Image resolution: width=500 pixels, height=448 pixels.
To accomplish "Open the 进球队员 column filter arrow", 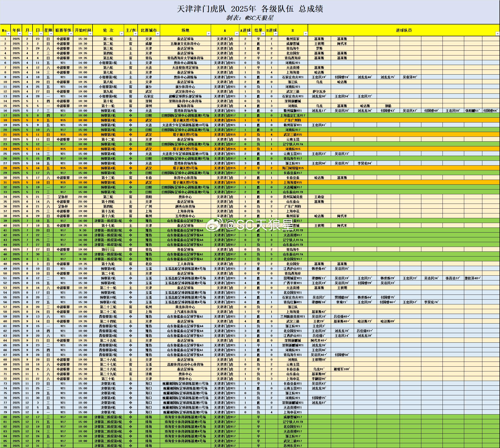I will coord(497,34).
